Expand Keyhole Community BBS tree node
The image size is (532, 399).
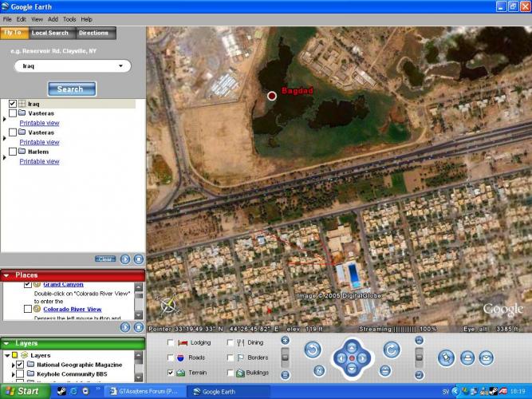[x=14, y=374]
